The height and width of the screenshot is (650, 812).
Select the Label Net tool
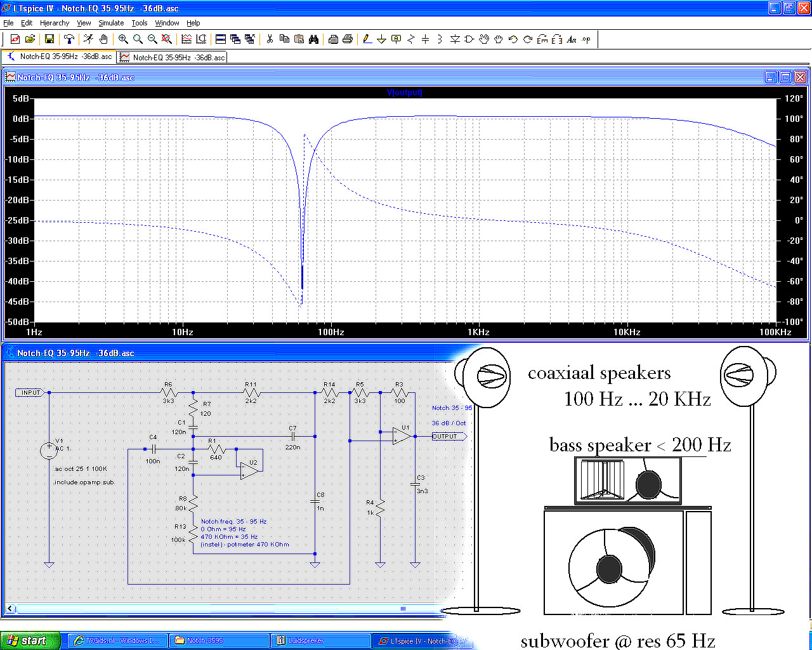tap(396, 39)
